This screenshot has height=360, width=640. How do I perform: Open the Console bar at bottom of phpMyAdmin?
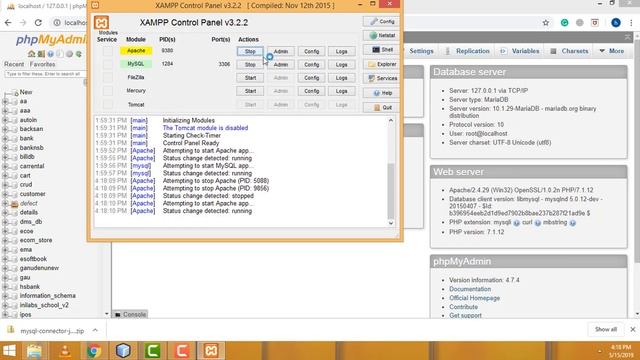click(x=130, y=314)
